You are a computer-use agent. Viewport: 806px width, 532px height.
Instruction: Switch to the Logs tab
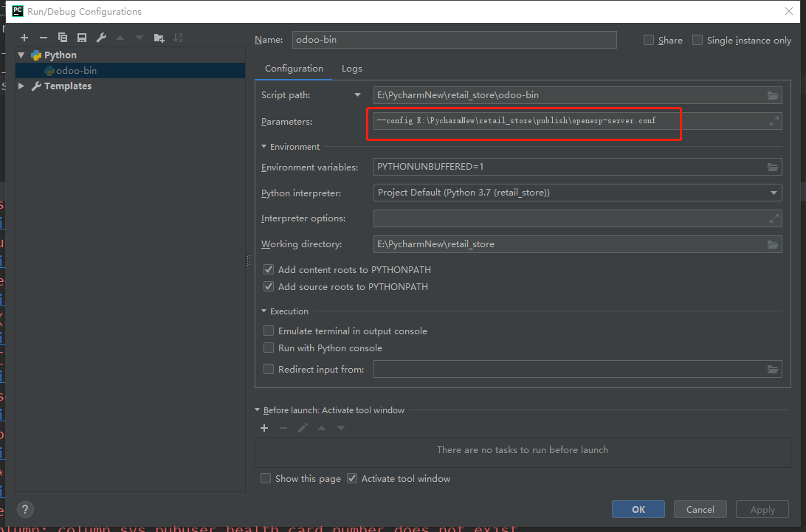[x=352, y=69]
